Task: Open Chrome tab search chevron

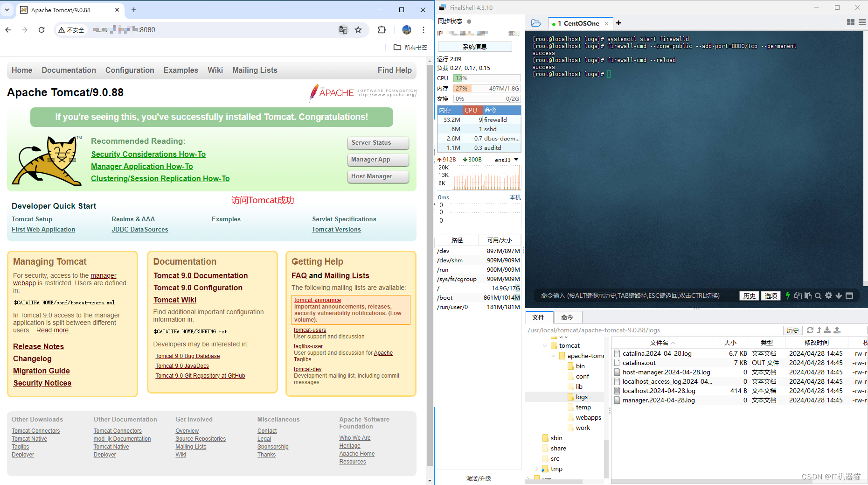Action: pos(7,10)
